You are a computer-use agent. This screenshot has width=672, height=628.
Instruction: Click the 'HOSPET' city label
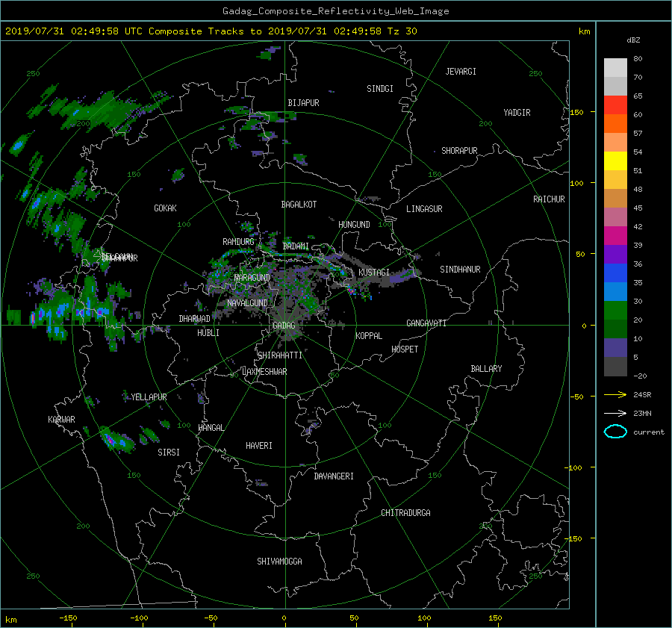[x=405, y=349]
